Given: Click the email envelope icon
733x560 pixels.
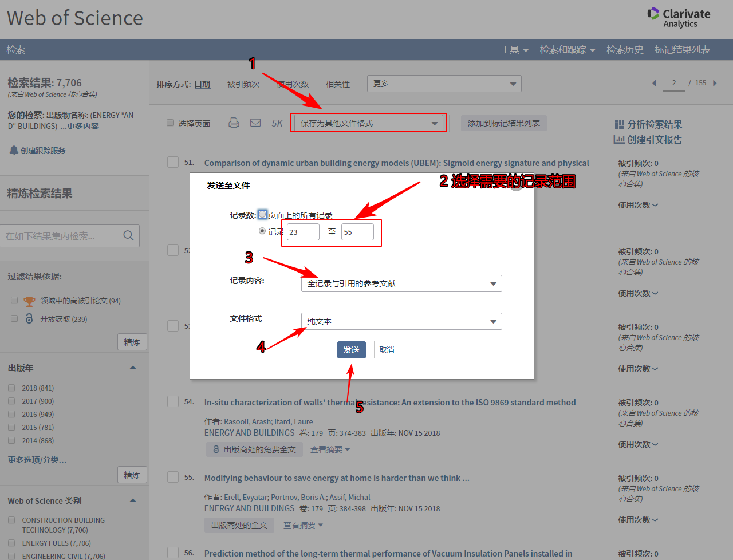Looking at the screenshot, I should coord(255,123).
